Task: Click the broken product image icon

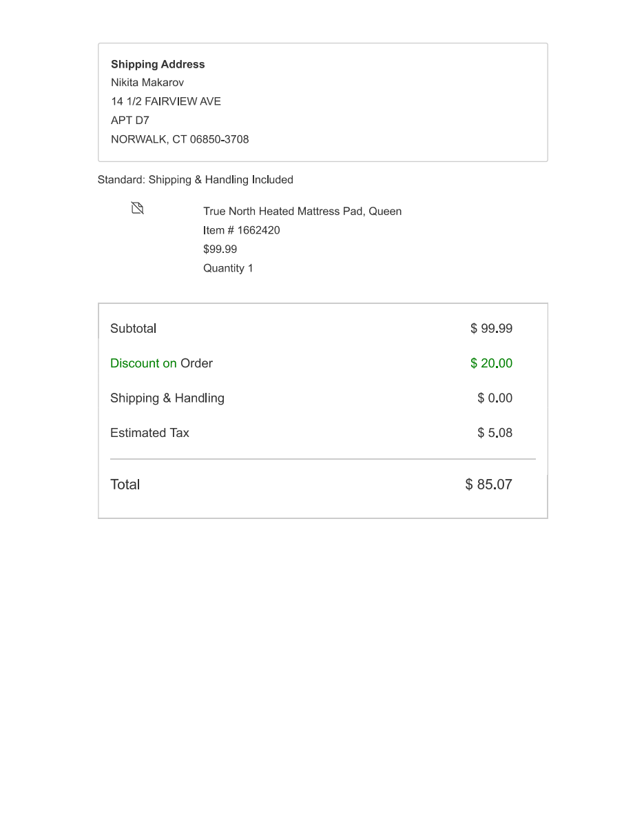Action: coord(138,208)
